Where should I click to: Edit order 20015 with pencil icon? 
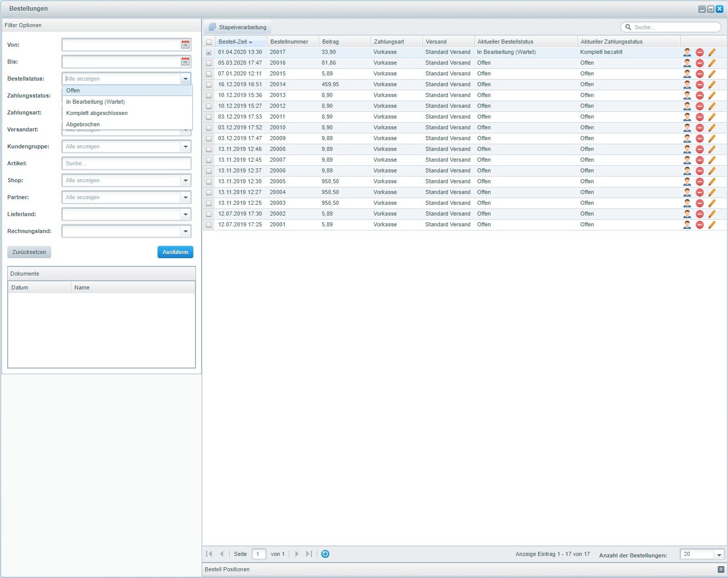coord(712,74)
